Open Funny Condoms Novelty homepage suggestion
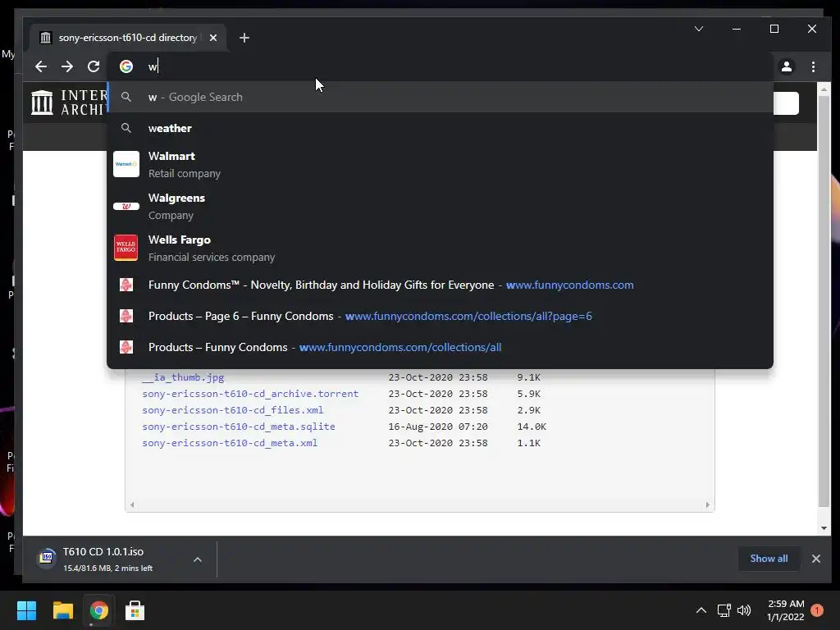Viewport: 840px width, 630px height. click(x=441, y=285)
